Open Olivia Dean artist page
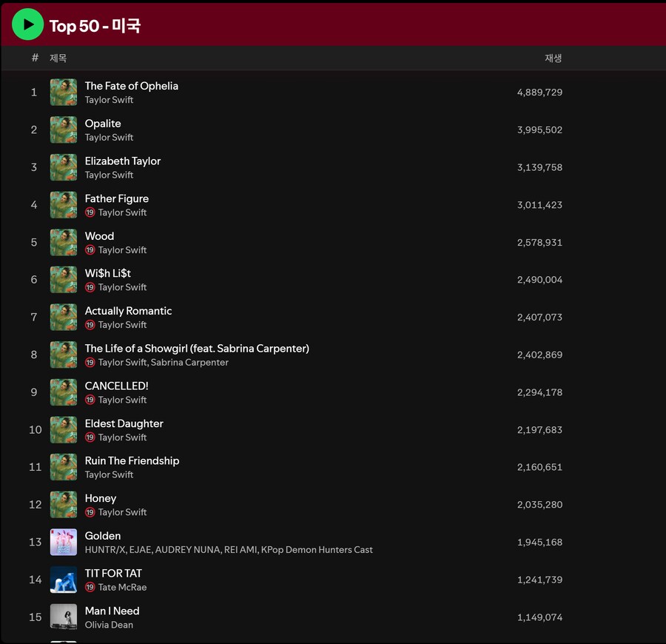Viewport: 666px width, 644px height. pos(109,625)
